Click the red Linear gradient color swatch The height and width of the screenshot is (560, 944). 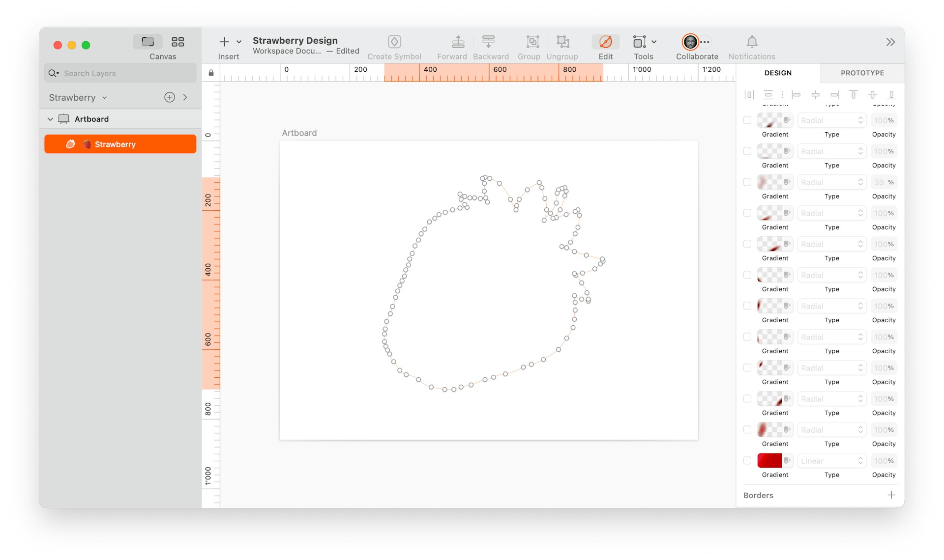[769, 460]
